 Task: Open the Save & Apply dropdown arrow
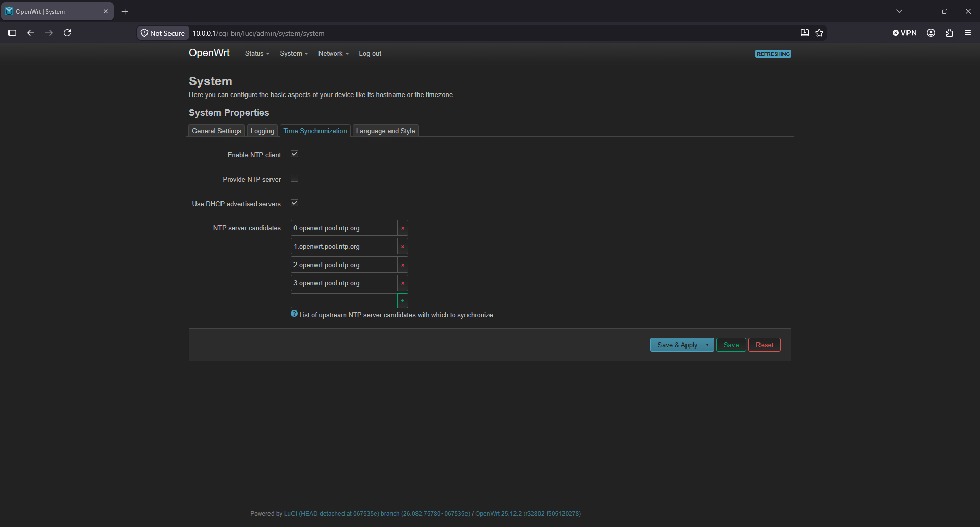pyautogui.click(x=707, y=345)
